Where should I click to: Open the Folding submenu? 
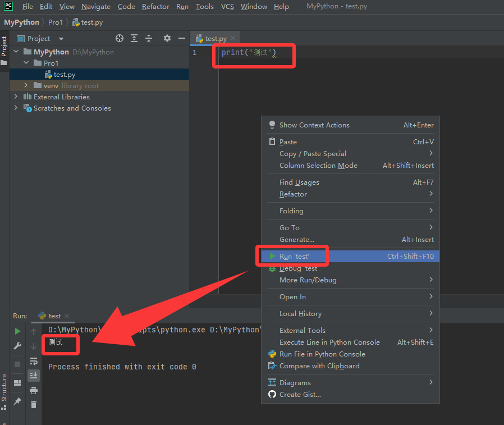[350, 211]
